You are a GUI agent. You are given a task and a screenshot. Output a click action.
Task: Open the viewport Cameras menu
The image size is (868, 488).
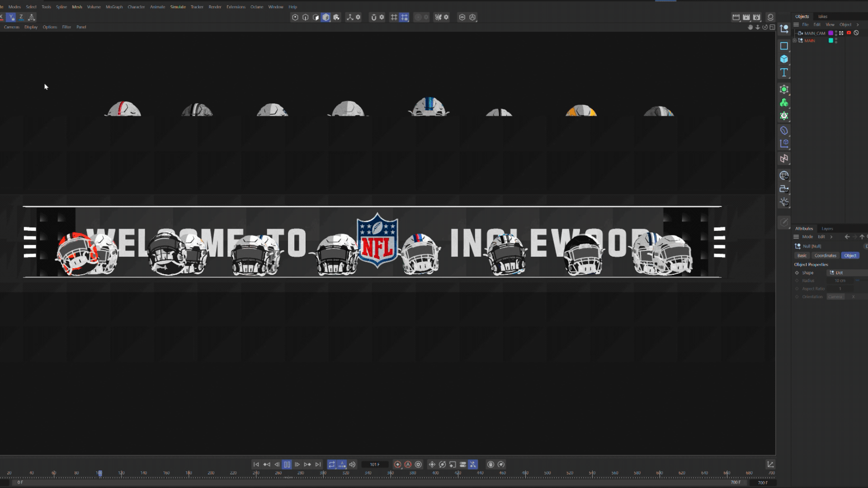[12, 27]
